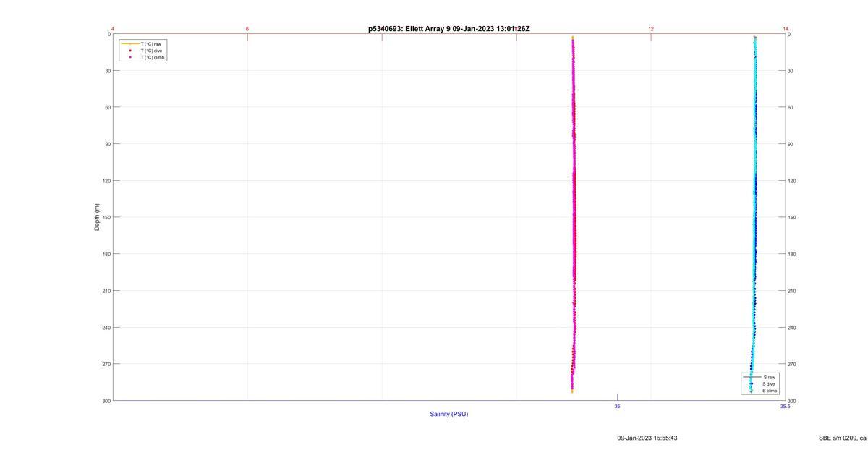Click left depth axis tick '180'
Screen dimensions: 868x450
(x=106, y=254)
